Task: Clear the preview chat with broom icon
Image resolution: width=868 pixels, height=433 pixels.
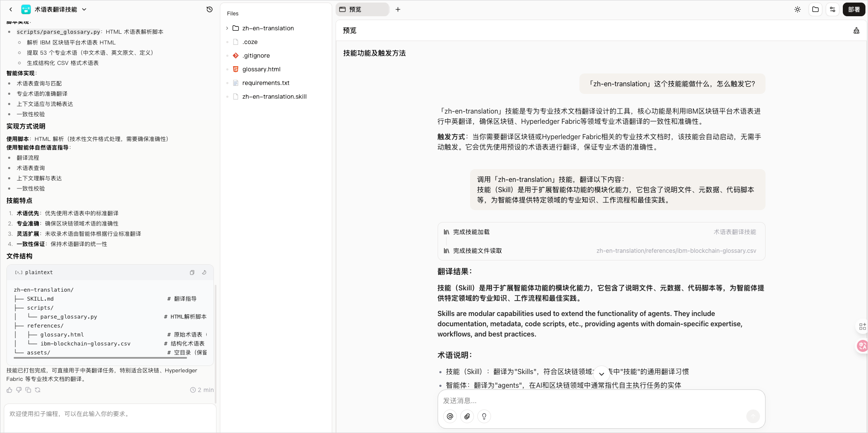Action: point(856,30)
